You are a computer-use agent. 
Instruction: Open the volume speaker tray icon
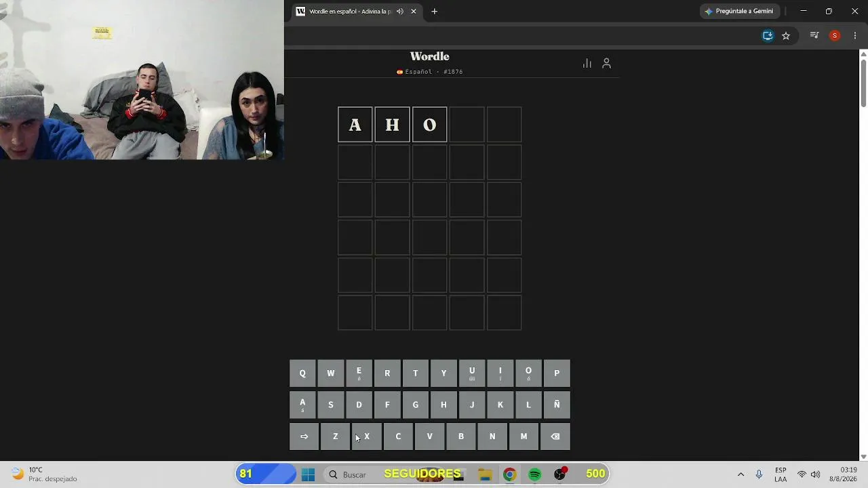pyautogui.click(x=815, y=474)
